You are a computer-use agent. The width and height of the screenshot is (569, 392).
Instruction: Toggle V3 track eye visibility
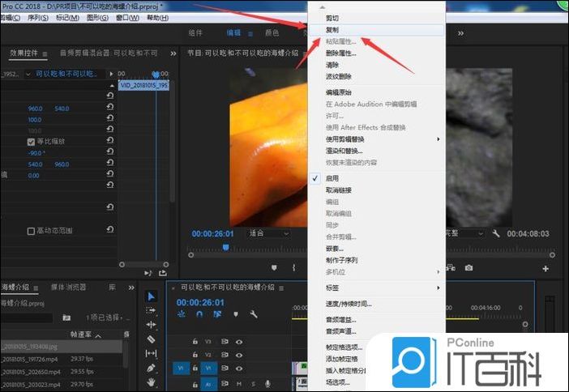239,342
